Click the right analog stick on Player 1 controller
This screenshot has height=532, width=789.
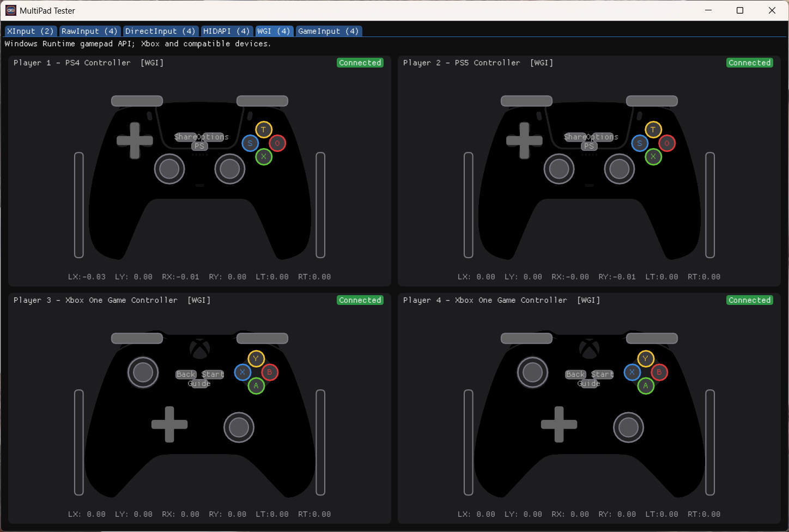[230, 169]
